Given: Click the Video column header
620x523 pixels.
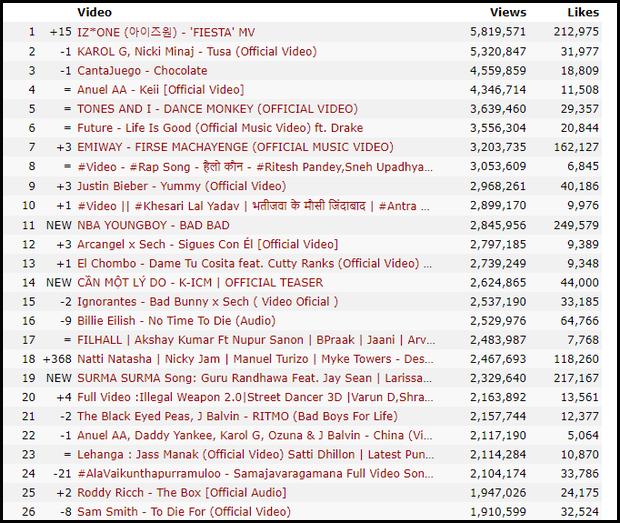Looking at the screenshot, I should click(x=94, y=12).
